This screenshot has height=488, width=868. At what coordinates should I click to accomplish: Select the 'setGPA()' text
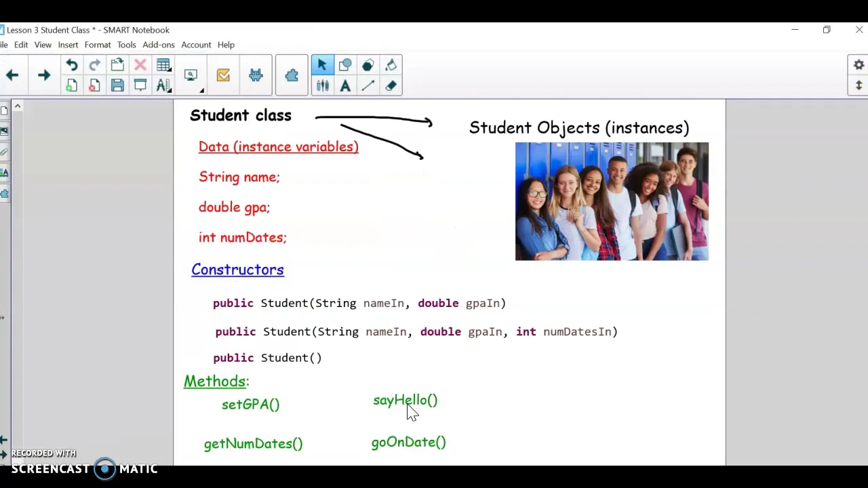coord(250,405)
